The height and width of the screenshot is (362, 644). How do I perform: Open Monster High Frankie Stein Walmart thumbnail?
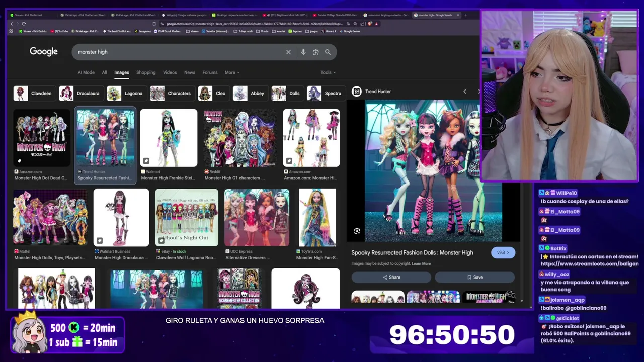(x=169, y=138)
